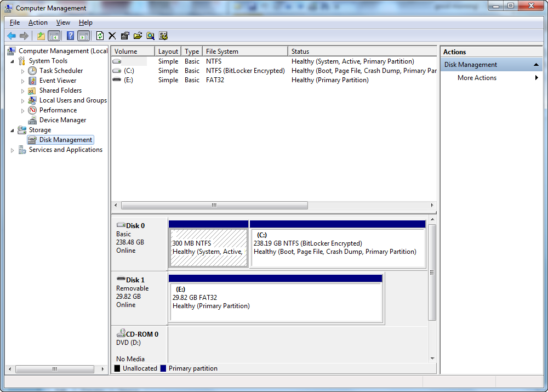Click the black X Delete toolbar icon
This screenshot has width=548, height=392.
click(112, 36)
